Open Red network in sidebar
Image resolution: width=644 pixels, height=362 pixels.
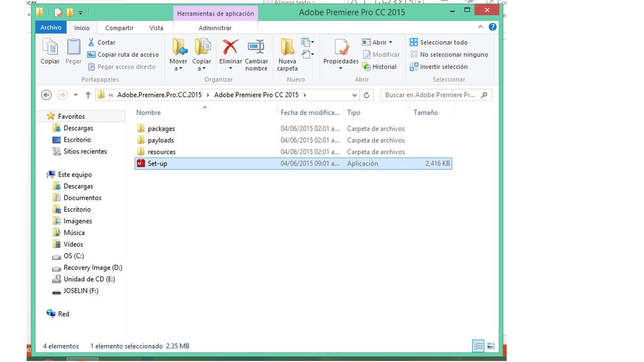(63, 314)
